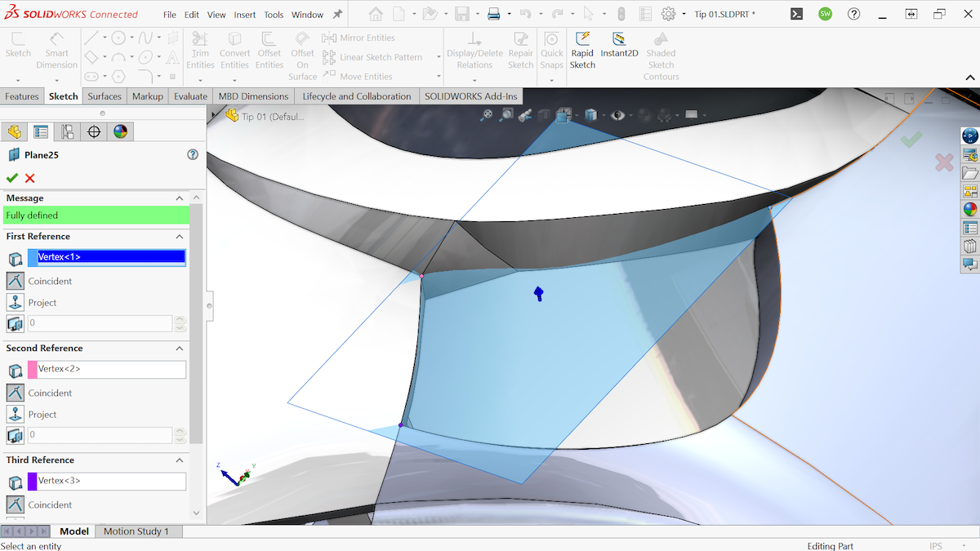The image size is (980, 551).
Task: Open the View Orientation cube tool
Action: pyautogui.click(x=563, y=115)
